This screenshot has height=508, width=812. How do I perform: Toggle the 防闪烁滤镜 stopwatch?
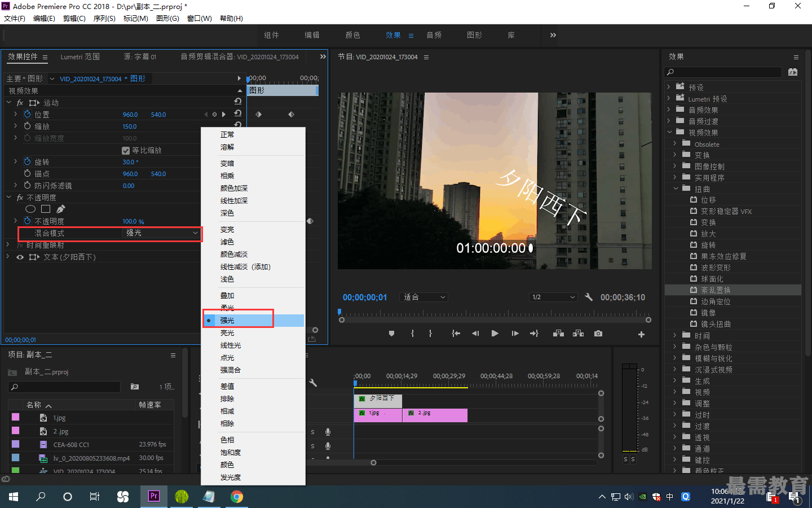point(27,185)
